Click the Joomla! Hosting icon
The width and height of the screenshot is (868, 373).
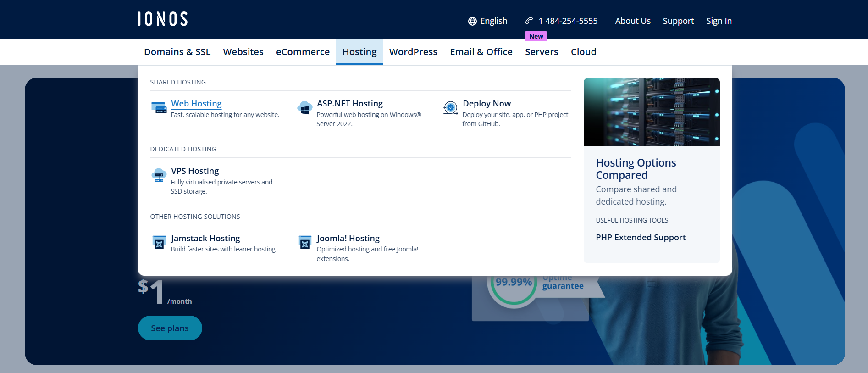pyautogui.click(x=305, y=242)
